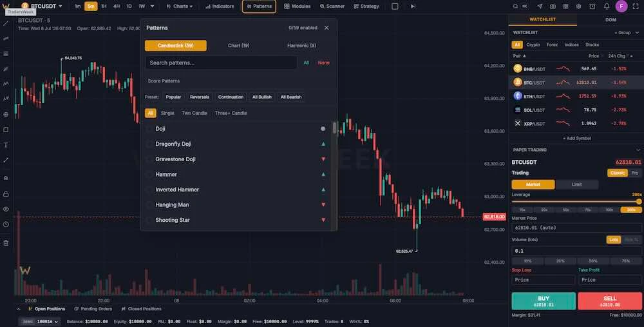Check the Hammer pattern checkbox

point(149,174)
